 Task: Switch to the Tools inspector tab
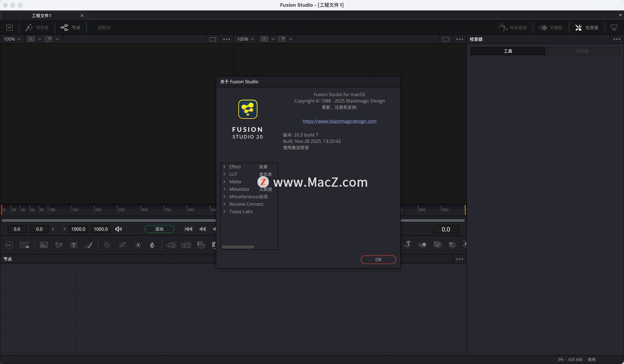point(508,51)
